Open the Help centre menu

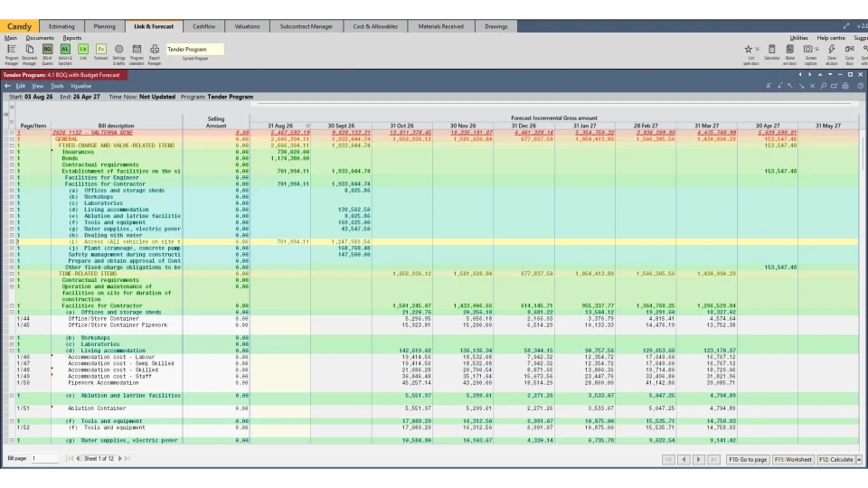point(831,38)
